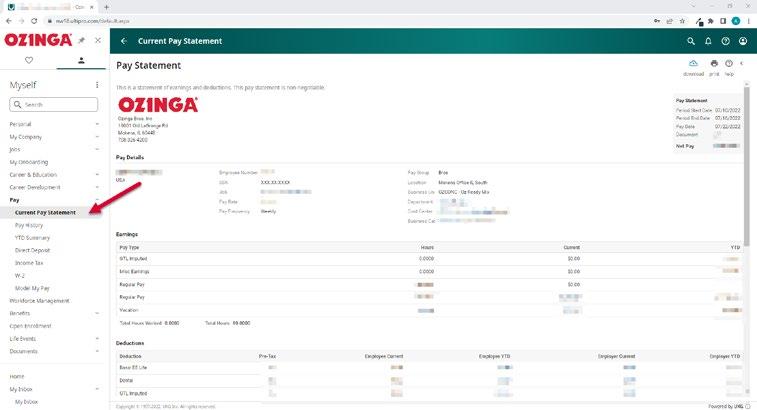Open the browser extensions puzzle icon
This screenshot has width=757, height=410.
pos(711,21)
